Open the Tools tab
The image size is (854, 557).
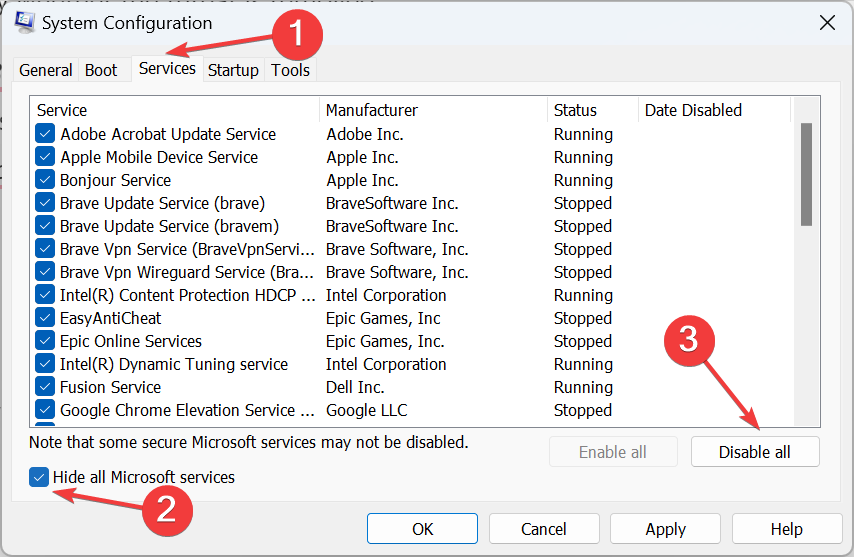pos(290,70)
